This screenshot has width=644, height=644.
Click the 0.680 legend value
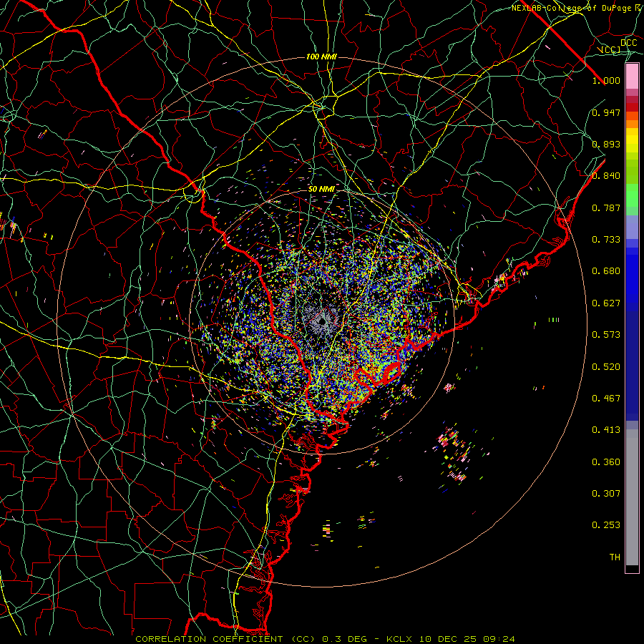606,271
